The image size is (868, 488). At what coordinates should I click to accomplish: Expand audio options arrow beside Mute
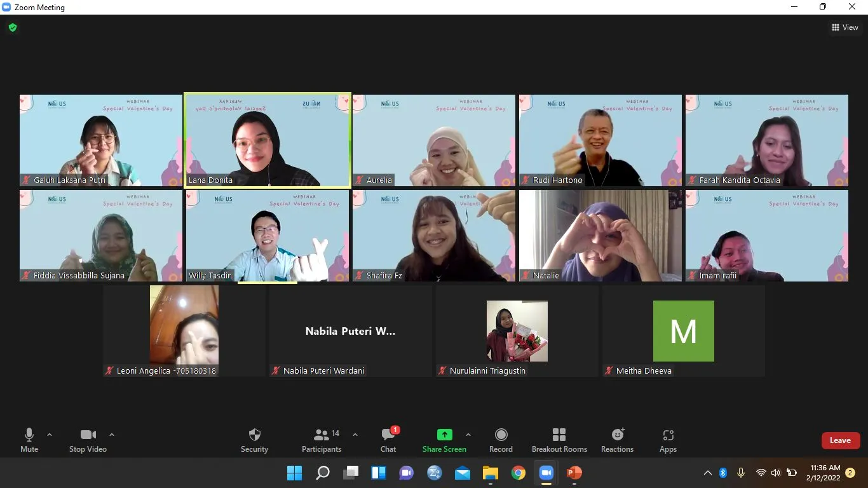[50, 435]
